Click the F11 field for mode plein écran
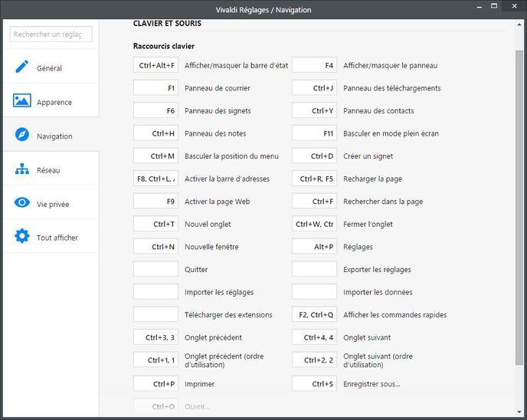 [x=314, y=133]
